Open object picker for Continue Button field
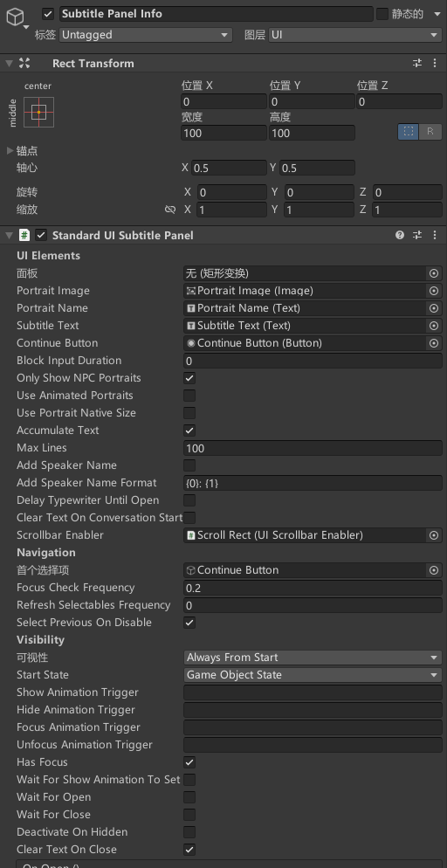 point(434,343)
